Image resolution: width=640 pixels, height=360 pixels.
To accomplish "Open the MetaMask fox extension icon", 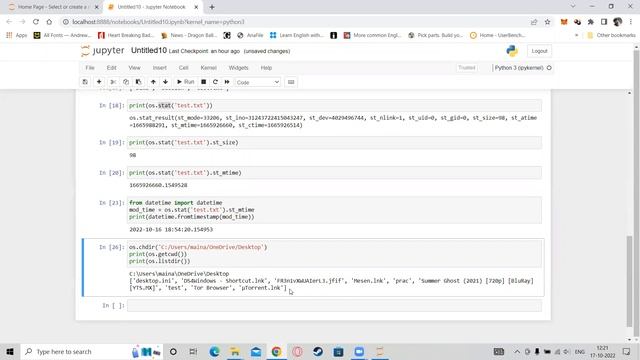I will (x=564, y=22).
